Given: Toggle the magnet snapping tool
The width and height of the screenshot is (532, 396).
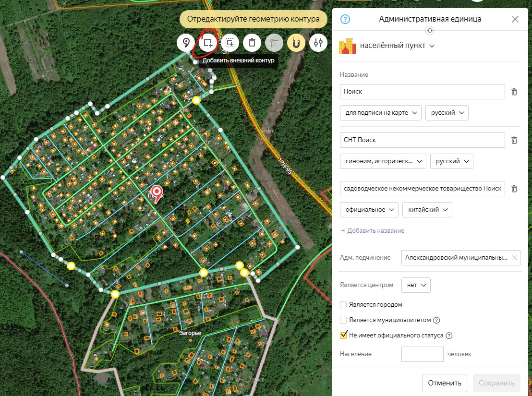Looking at the screenshot, I should tap(296, 43).
